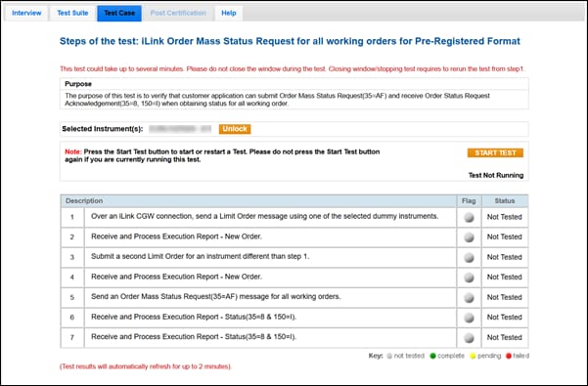This screenshot has width=588, height=386.
Task: Click the flag indicator for step 2
Action: click(469, 237)
